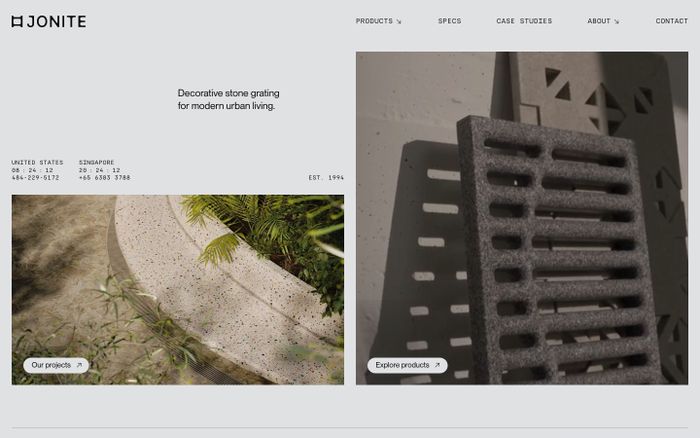The height and width of the screenshot is (438, 700).
Task: Click the Jonite logo icon
Action: (x=17, y=21)
